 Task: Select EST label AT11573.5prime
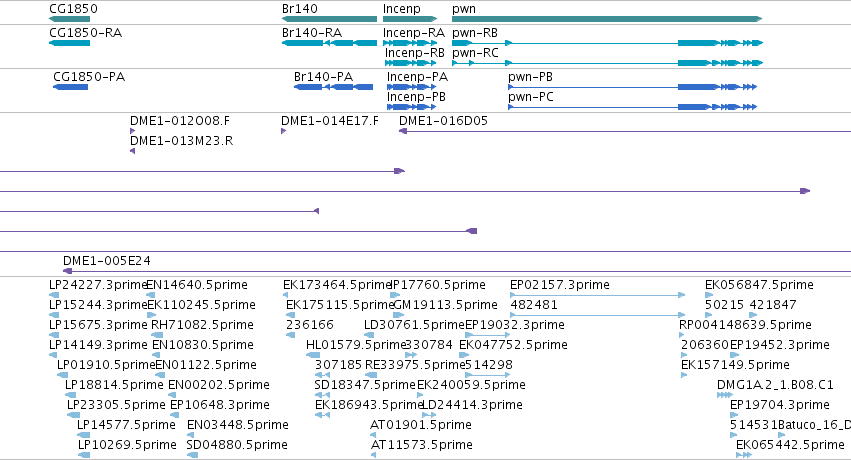pyautogui.click(x=422, y=445)
